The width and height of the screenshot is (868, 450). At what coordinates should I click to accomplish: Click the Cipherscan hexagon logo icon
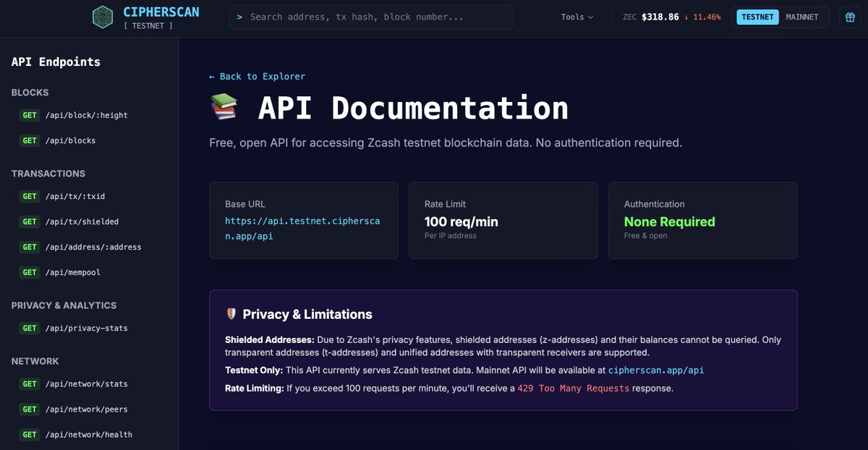pyautogui.click(x=103, y=17)
